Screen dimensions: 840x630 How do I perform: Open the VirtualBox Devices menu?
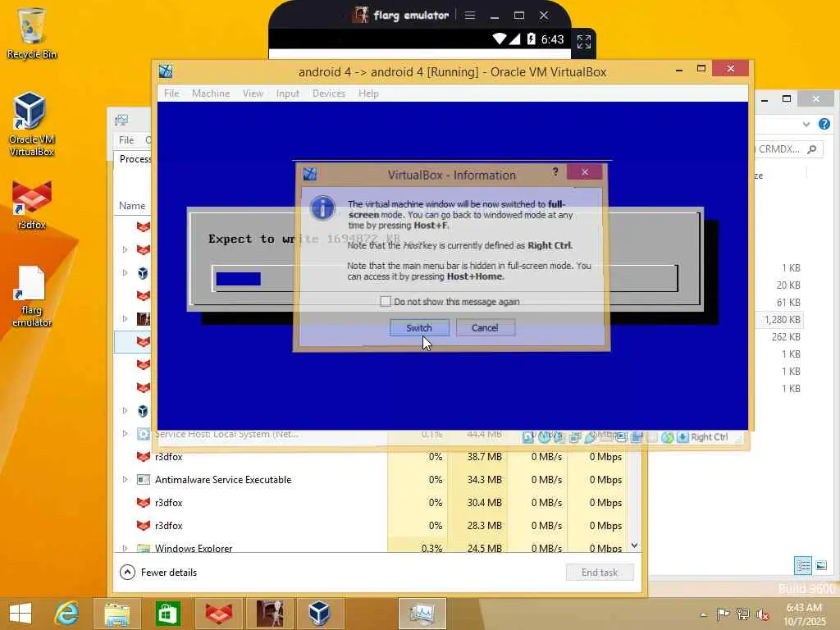pos(329,94)
